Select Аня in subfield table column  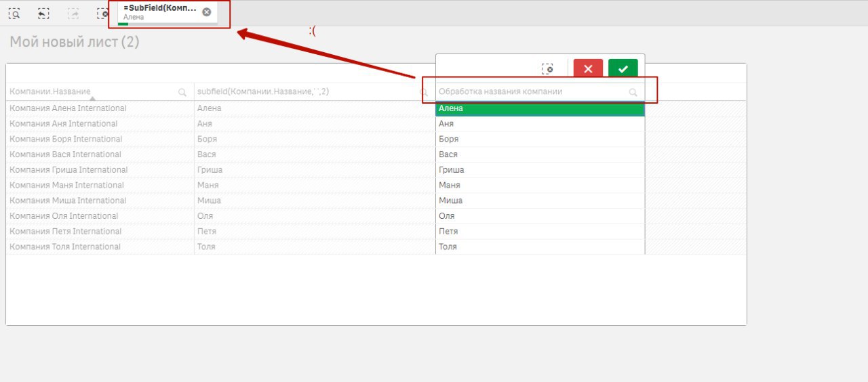(x=315, y=123)
